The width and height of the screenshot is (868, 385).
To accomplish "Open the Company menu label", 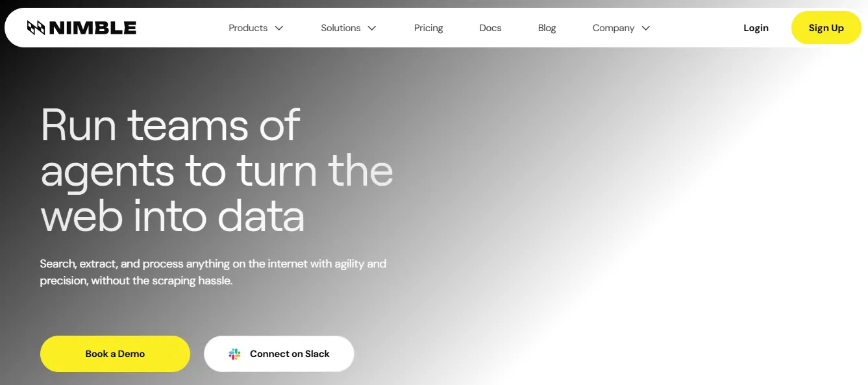I will [x=613, y=28].
